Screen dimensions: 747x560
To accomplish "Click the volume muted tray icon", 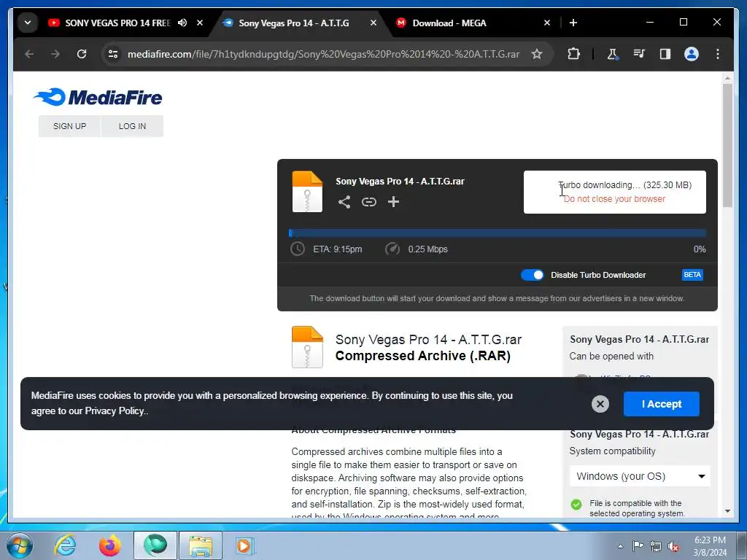I will [x=673, y=547].
